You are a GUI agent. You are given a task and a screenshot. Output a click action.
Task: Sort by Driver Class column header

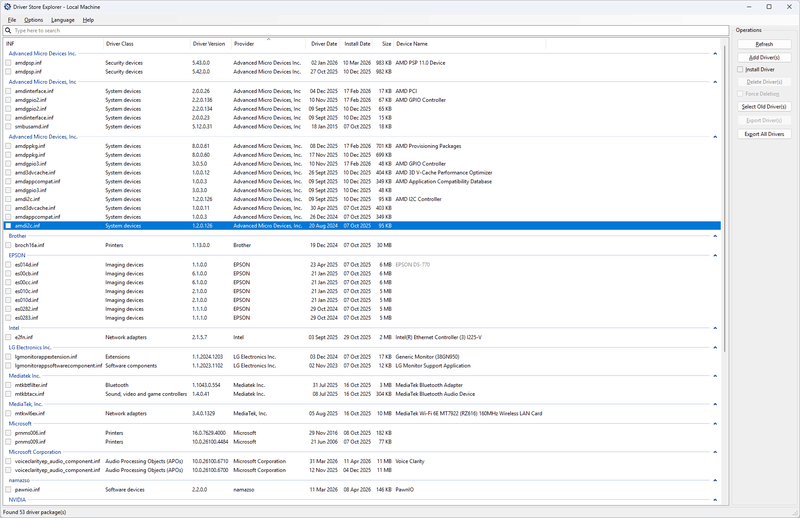click(x=147, y=44)
